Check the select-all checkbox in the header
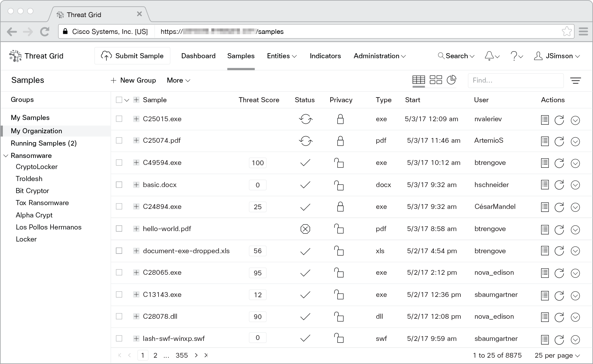This screenshot has width=593, height=364. pyautogui.click(x=119, y=100)
